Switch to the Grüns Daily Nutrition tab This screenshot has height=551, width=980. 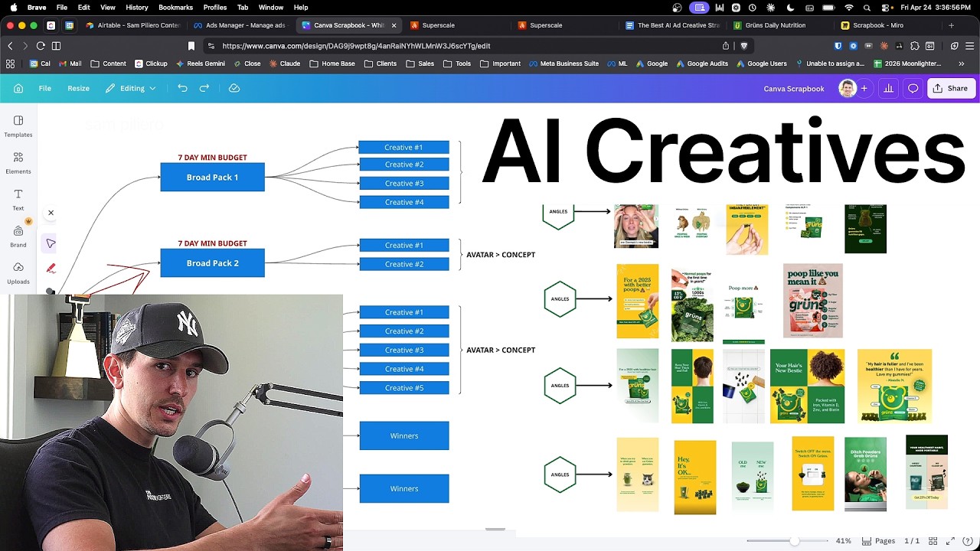coord(780,25)
